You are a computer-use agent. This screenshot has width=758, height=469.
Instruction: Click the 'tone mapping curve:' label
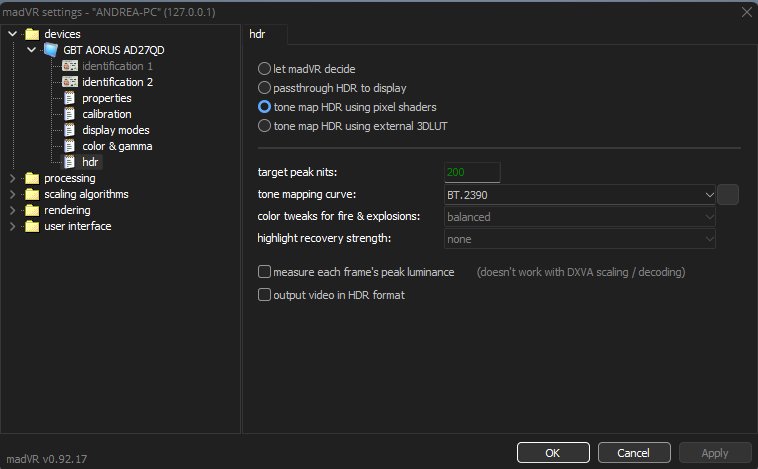pos(307,194)
